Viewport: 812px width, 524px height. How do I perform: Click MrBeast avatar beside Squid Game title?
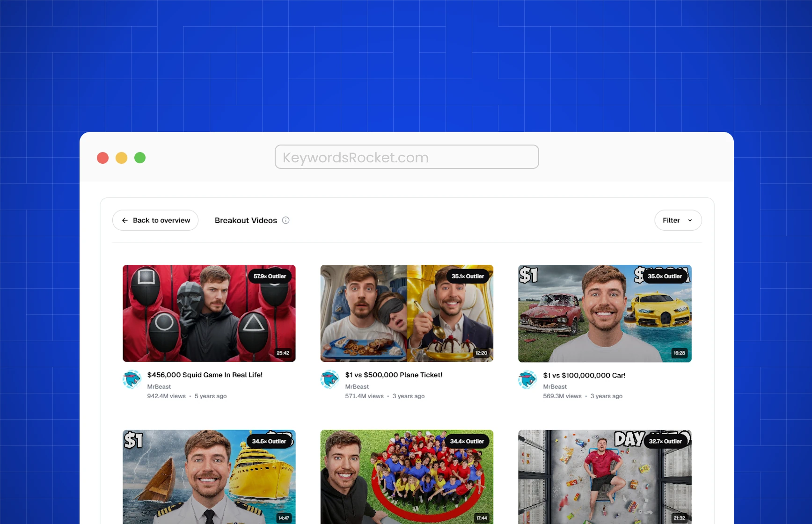pos(132,379)
